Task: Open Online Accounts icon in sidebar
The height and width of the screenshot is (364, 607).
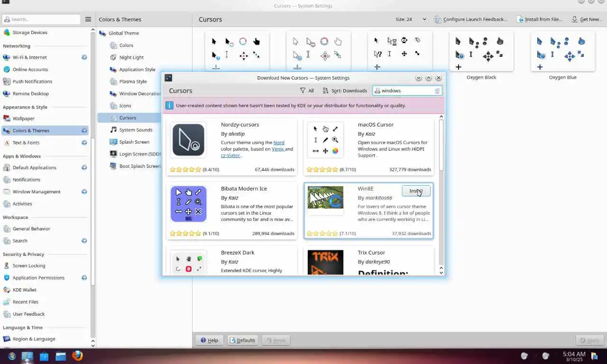Action: click(7, 69)
